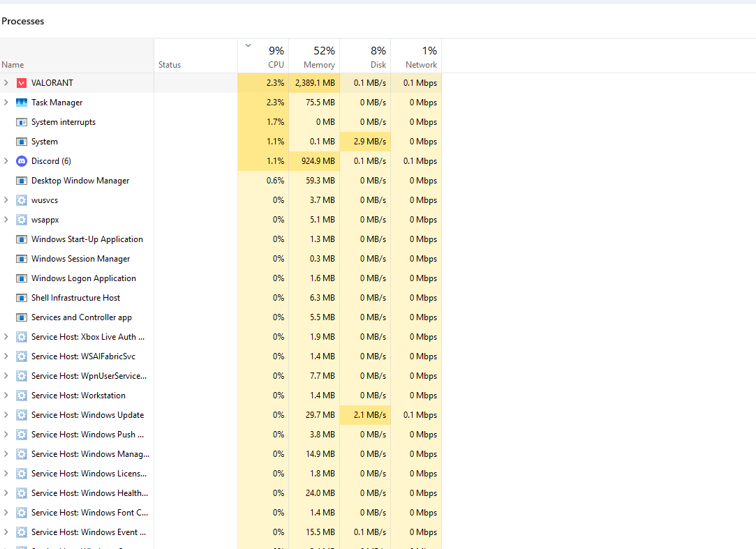
Task: Click the Windows Start-Up Application icon
Action: (x=21, y=239)
